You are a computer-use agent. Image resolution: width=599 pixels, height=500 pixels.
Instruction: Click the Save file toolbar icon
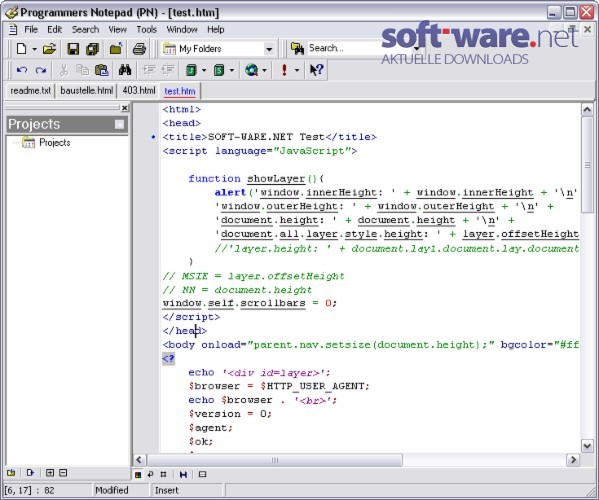point(73,49)
